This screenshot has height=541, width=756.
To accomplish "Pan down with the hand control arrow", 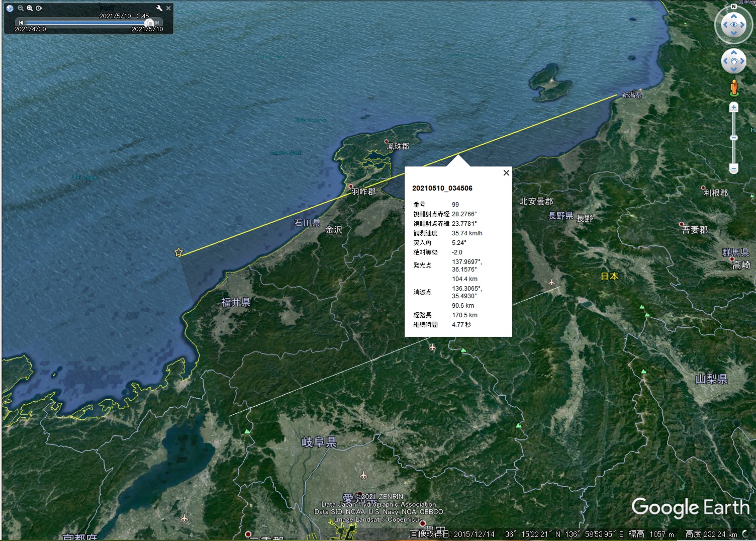I will click(734, 70).
